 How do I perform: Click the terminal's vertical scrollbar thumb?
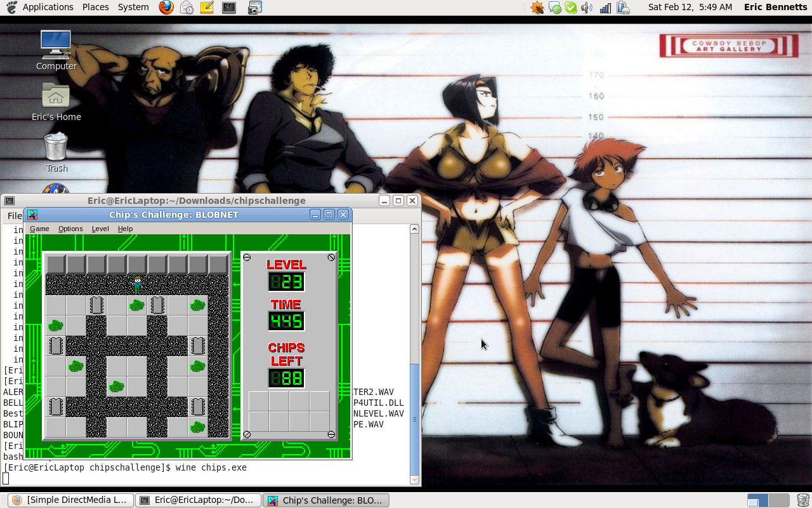pos(415,418)
